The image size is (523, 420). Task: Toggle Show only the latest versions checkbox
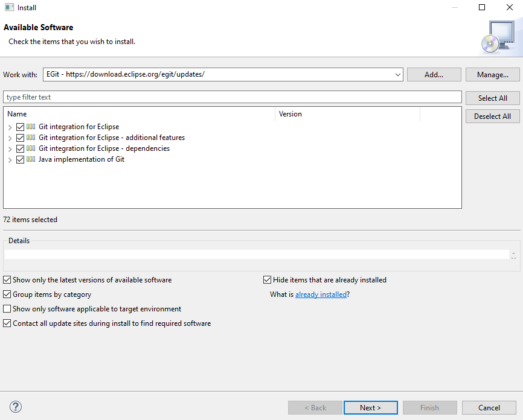7,279
